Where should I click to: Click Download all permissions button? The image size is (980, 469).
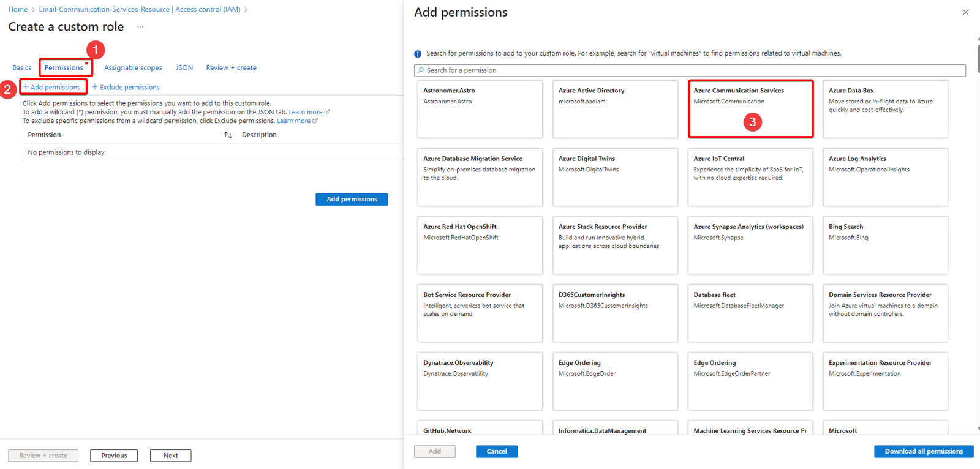click(x=924, y=451)
